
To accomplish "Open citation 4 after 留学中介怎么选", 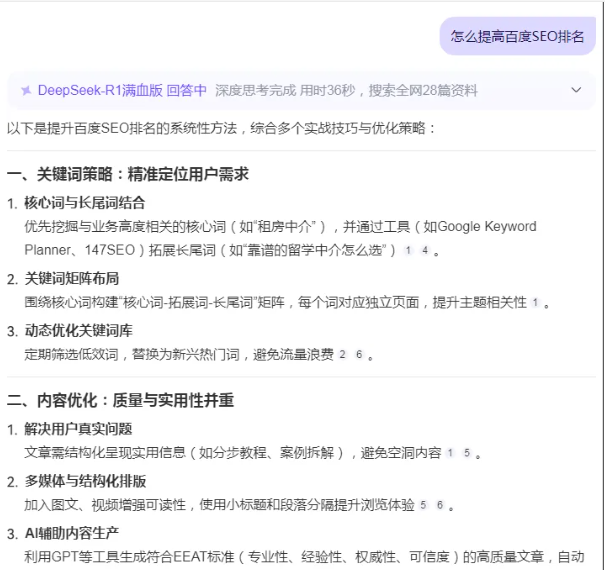I will pyautogui.click(x=424, y=249).
